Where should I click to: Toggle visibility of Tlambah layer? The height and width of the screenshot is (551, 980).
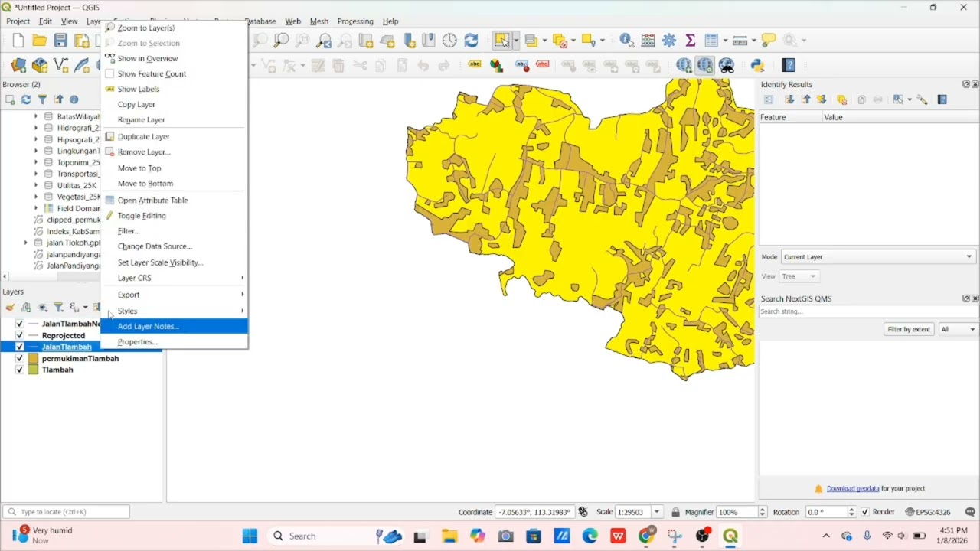tap(20, 370)
